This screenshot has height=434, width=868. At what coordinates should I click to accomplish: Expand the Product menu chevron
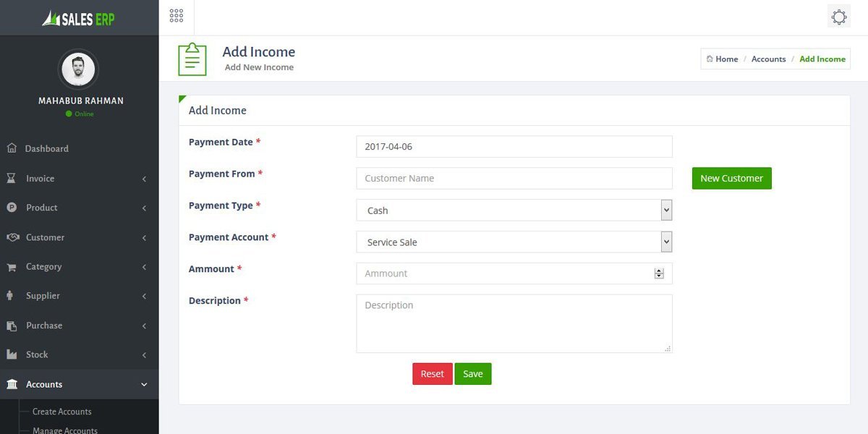[144, 208]
